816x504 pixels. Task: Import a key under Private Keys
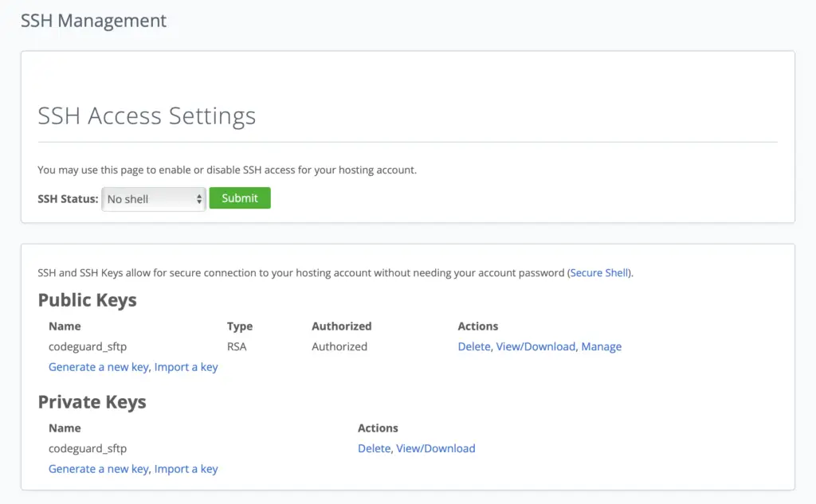coord(186,469)
